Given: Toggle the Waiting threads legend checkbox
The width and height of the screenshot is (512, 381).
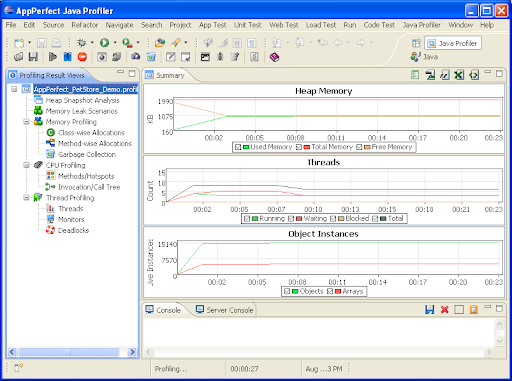Looking at the screenshot, I should 291,219.
